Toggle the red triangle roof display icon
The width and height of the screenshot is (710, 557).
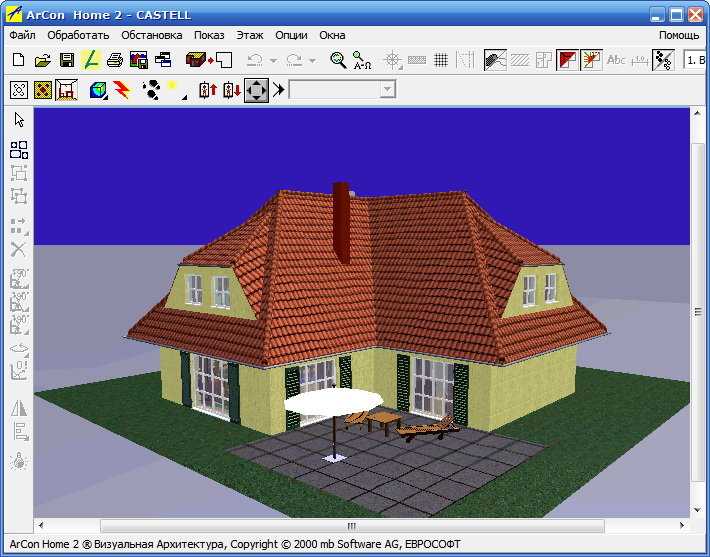pyautogui.click(x=567, y=60)
